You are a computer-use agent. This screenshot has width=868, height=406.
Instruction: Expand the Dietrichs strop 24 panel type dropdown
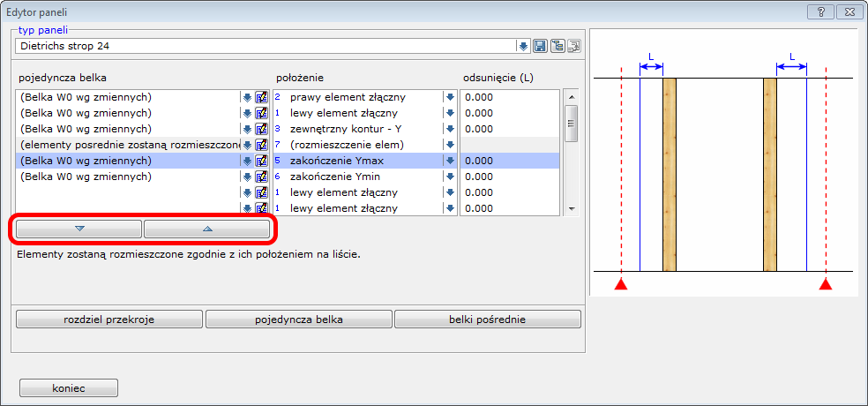coord(523,46)
